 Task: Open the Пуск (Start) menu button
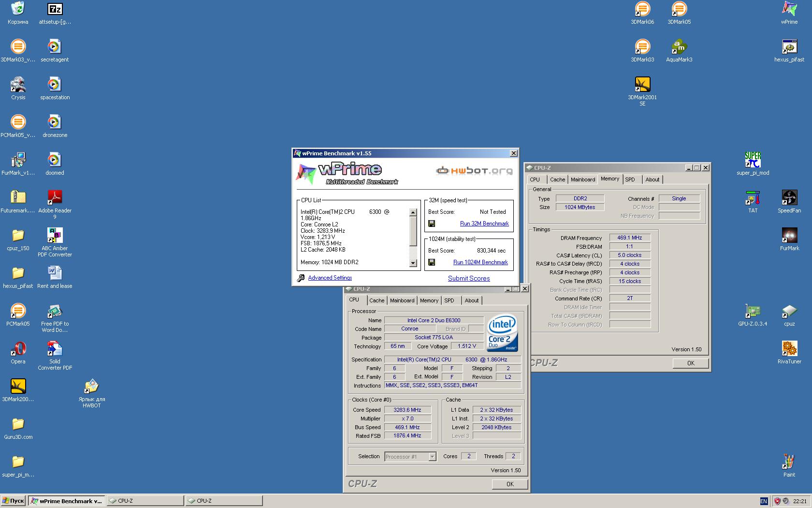click(x=13, y=501)
